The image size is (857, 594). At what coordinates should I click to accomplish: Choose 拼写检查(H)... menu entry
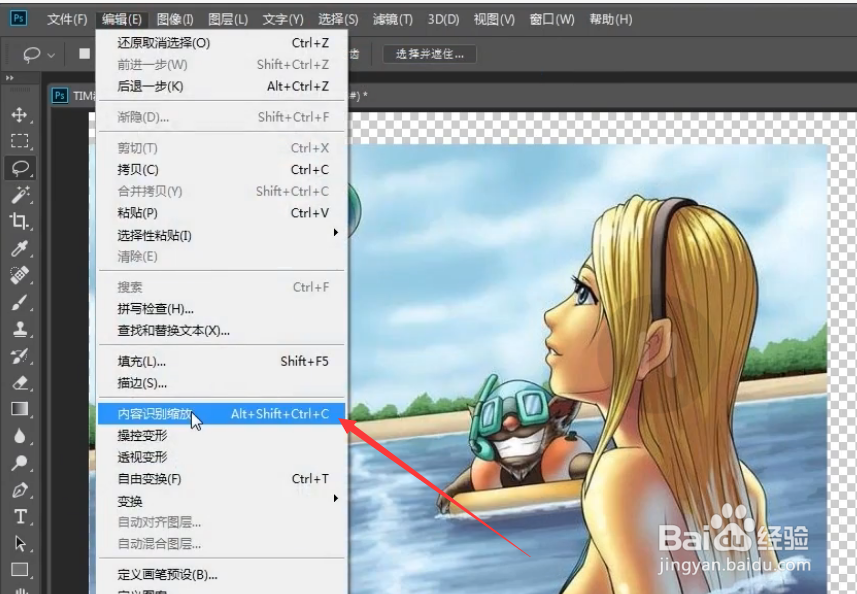coord(222,309)
